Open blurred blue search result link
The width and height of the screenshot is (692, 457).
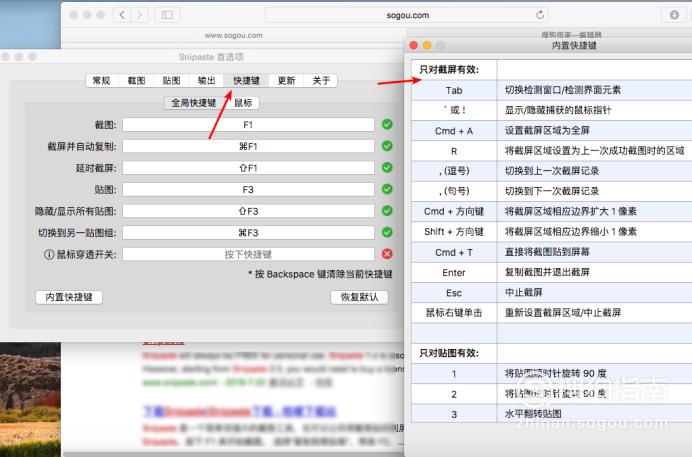click(x=240, y=412)
